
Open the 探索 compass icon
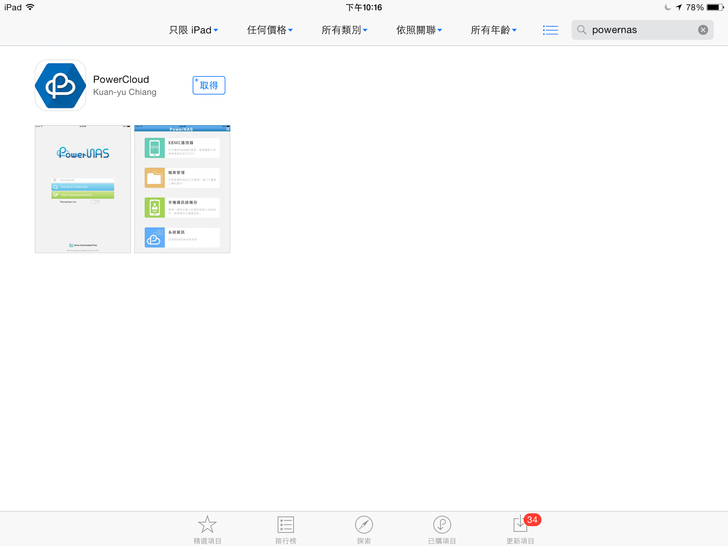tap(364, 525)
